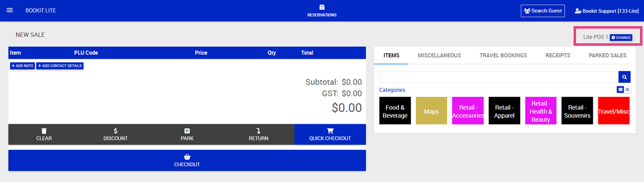Open Bookit Support user menu
Viewport: 644px width, 182px height.
pyautogui.click(x=607, y=11)
